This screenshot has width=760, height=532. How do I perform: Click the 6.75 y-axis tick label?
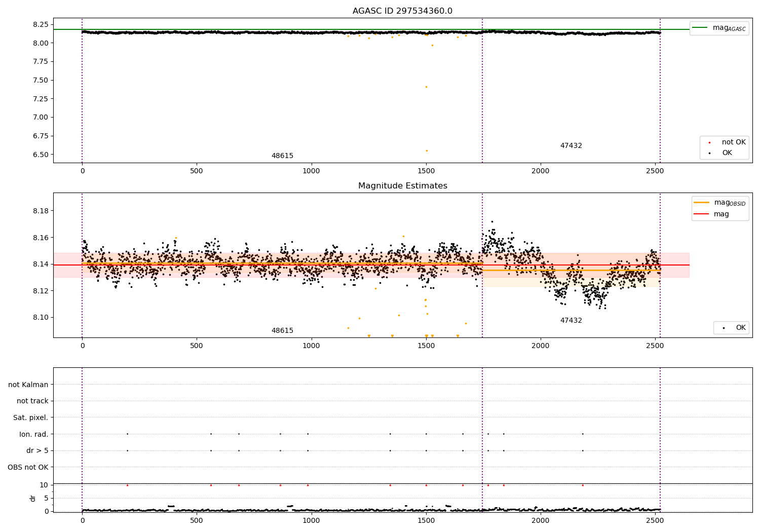[x=40, y=136]
